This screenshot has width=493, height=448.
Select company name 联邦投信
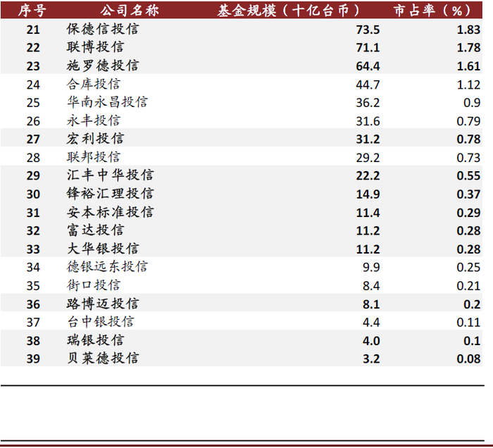click(94, 157)
